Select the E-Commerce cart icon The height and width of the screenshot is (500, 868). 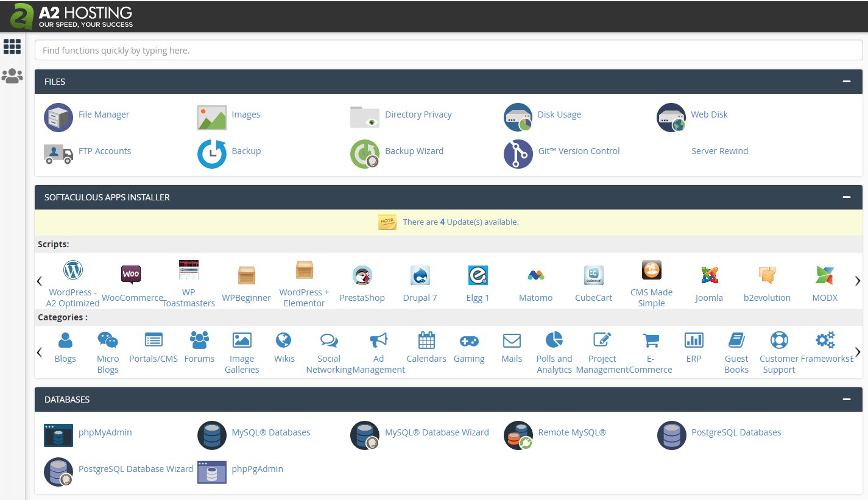[651, 340]
